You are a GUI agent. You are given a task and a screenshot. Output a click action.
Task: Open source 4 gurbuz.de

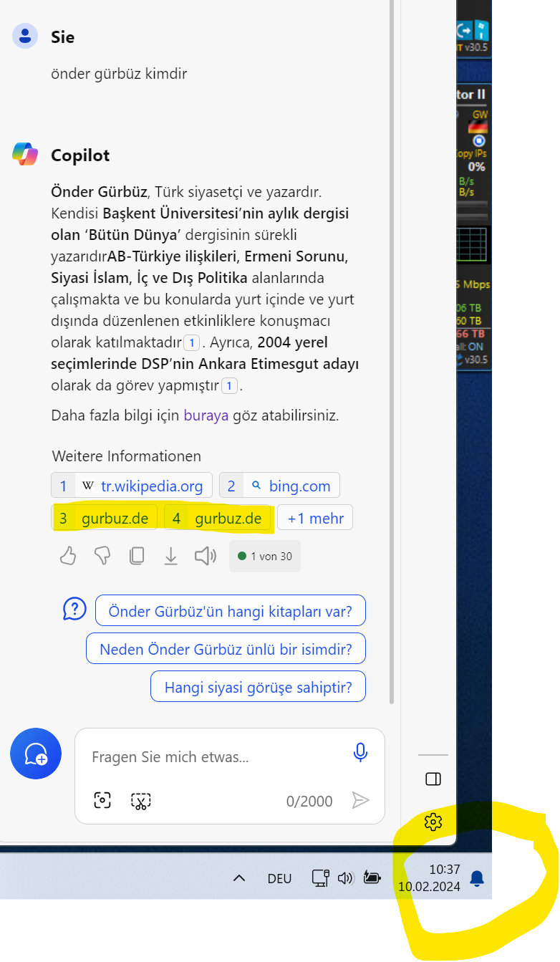218,518
